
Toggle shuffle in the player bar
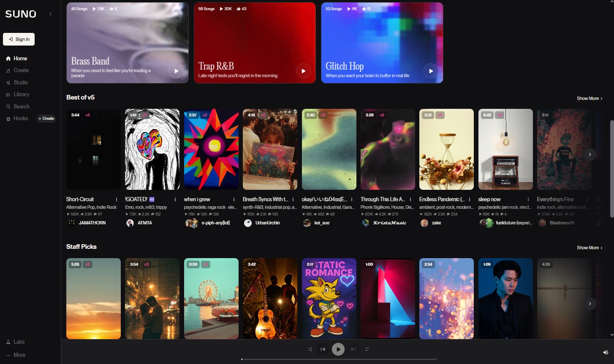pyautogui.click(x=310, y=349)
